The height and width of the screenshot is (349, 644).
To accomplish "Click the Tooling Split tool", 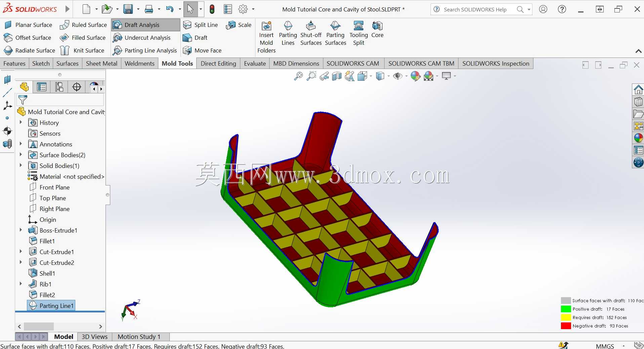I will (x=359, y=33).
